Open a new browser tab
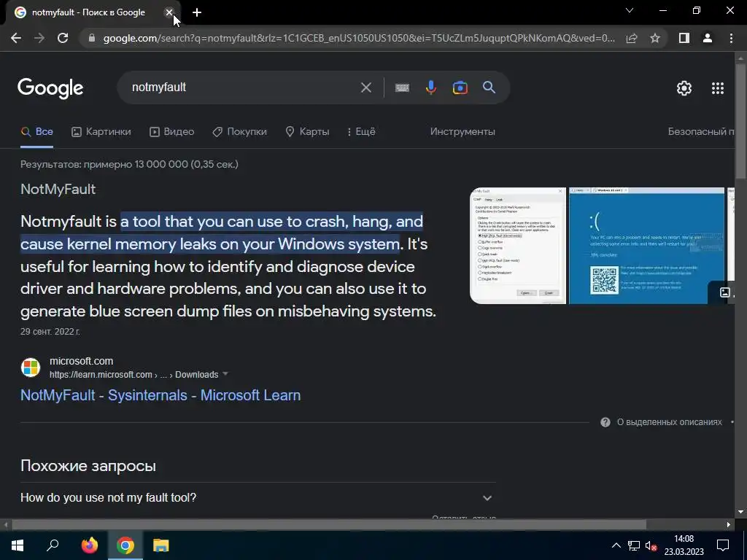 click(x=197, y=12)
